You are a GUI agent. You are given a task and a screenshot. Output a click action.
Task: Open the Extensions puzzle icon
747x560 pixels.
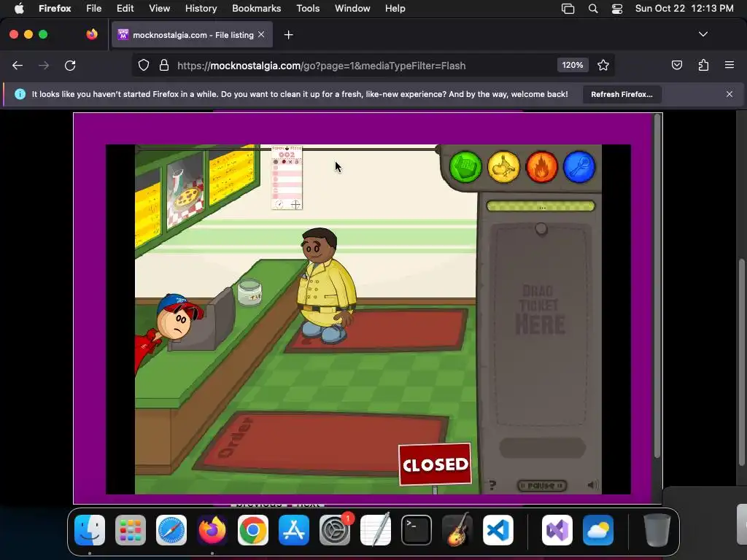(703, 65)
